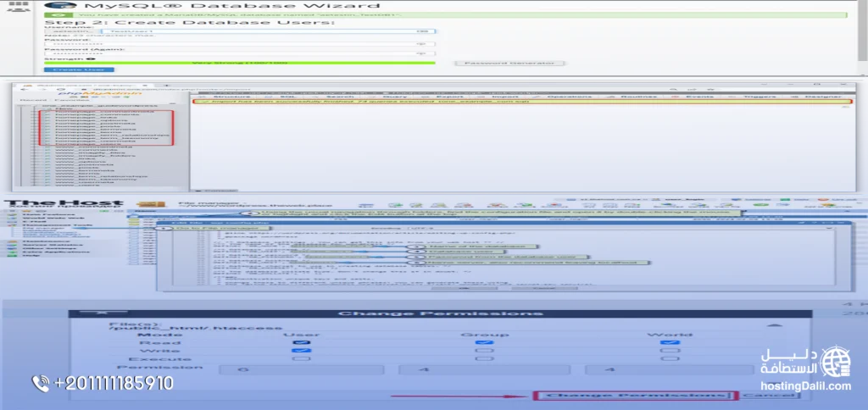Click the password Strength help icon
The image size is (868, 410).
point(92,58)
